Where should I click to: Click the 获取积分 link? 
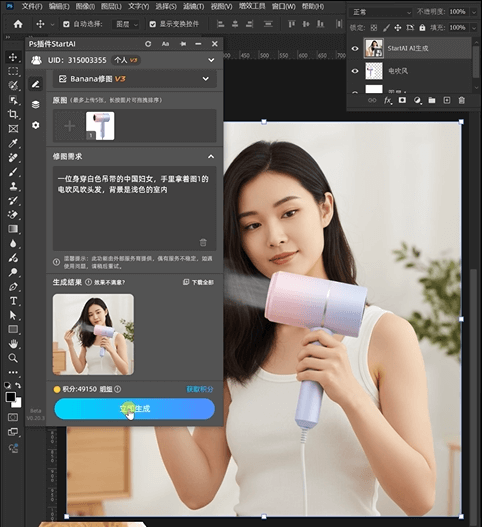200,389
